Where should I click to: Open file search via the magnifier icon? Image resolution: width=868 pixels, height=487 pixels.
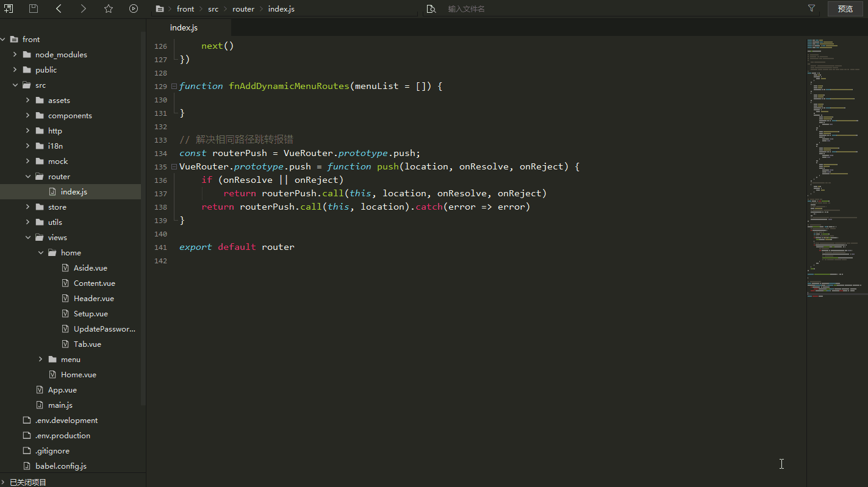[x=431, y=9]
